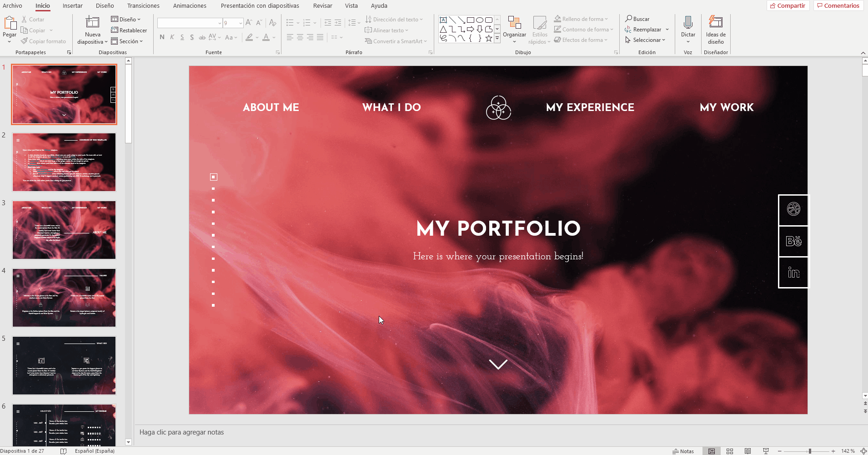This screenshot has width=868, height=455.
Task: Open the Archivo menu
Action: point(12,5)
